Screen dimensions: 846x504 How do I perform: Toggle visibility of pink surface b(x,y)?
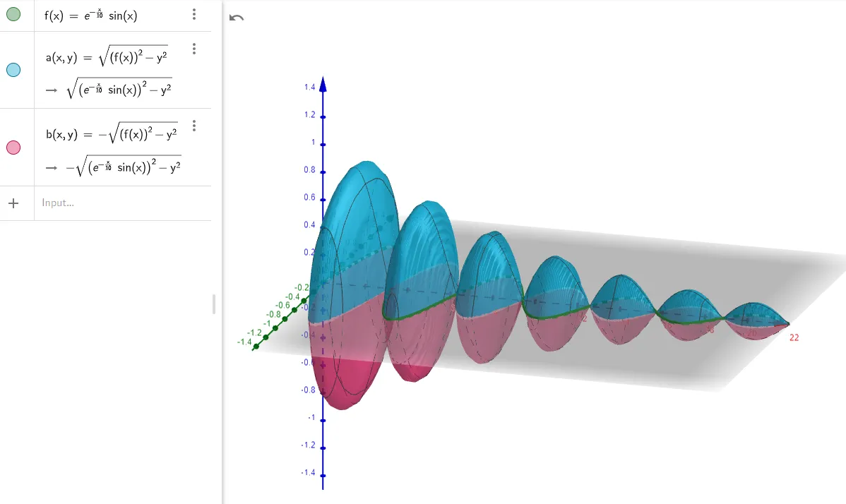[x=13, y=147]
